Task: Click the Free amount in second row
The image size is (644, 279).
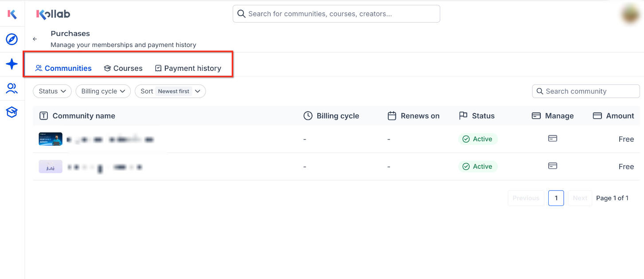Action: 626,167
